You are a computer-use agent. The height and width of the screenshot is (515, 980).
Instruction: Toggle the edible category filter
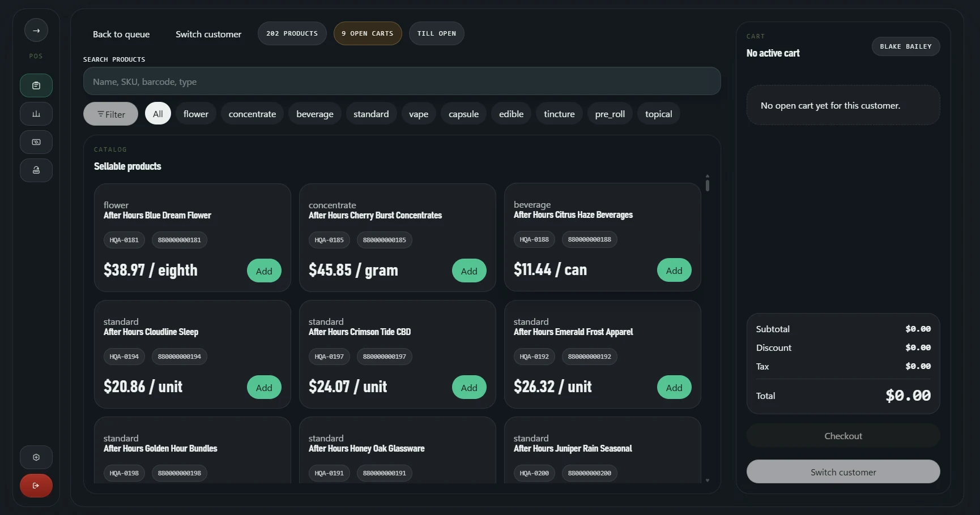click(x=510, y=113)
